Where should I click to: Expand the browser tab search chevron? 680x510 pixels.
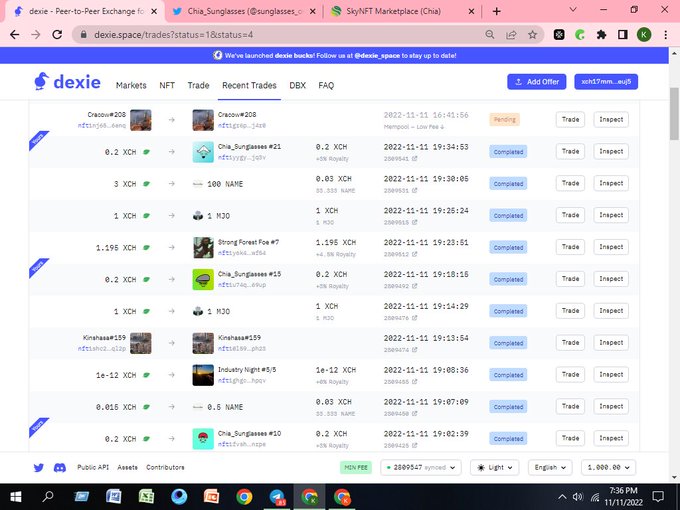573,10
